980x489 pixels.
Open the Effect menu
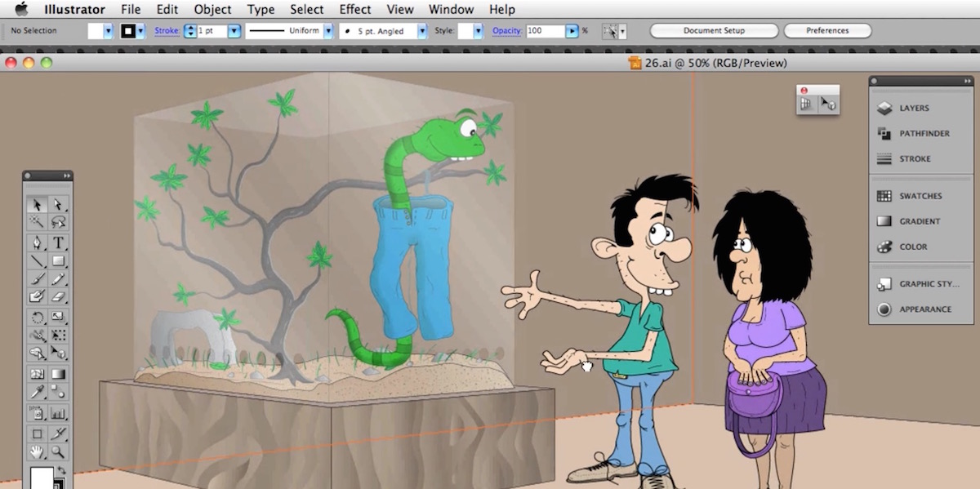coord(354,9)
